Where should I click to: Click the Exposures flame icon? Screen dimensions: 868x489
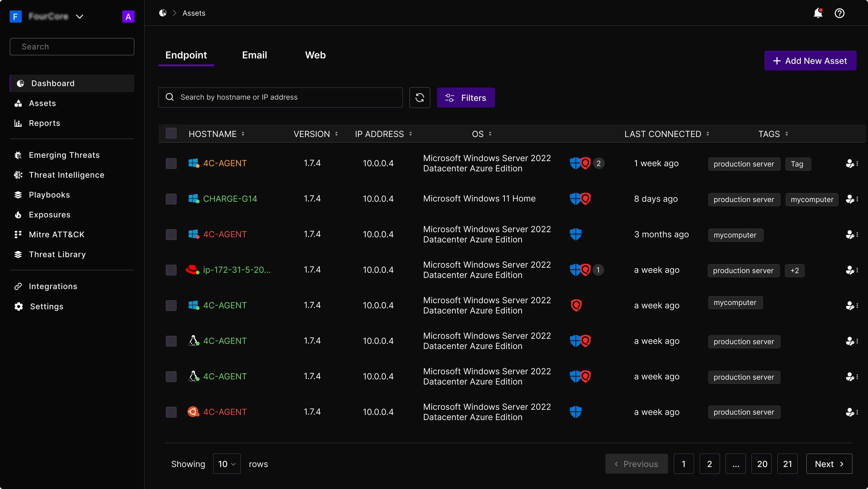coord(18,215)
